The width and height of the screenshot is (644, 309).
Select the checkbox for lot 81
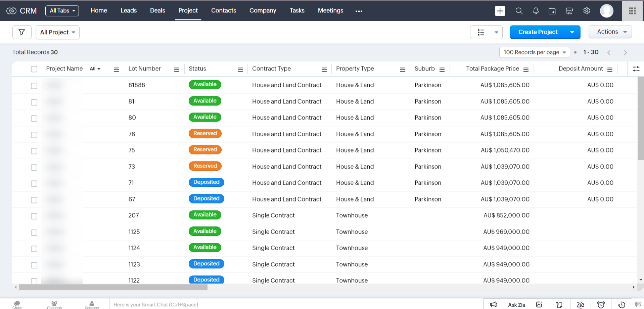[x=34, y=102]
